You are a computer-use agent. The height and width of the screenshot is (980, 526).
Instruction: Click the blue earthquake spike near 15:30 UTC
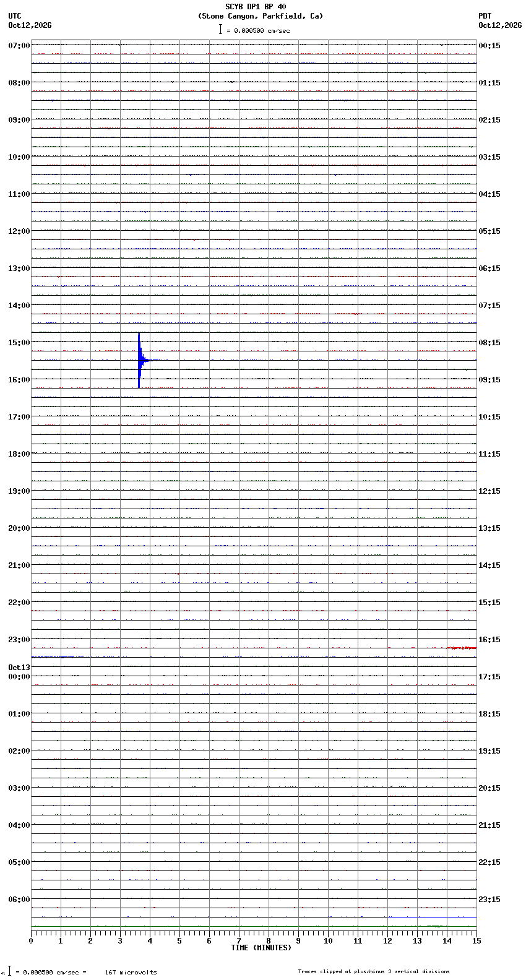[140, 360]
